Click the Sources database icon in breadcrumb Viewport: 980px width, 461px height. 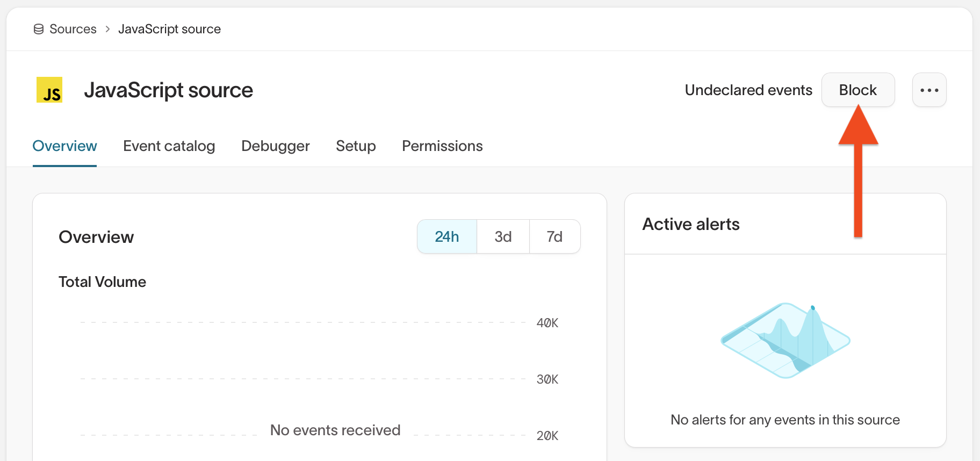(x=39, y=29)
